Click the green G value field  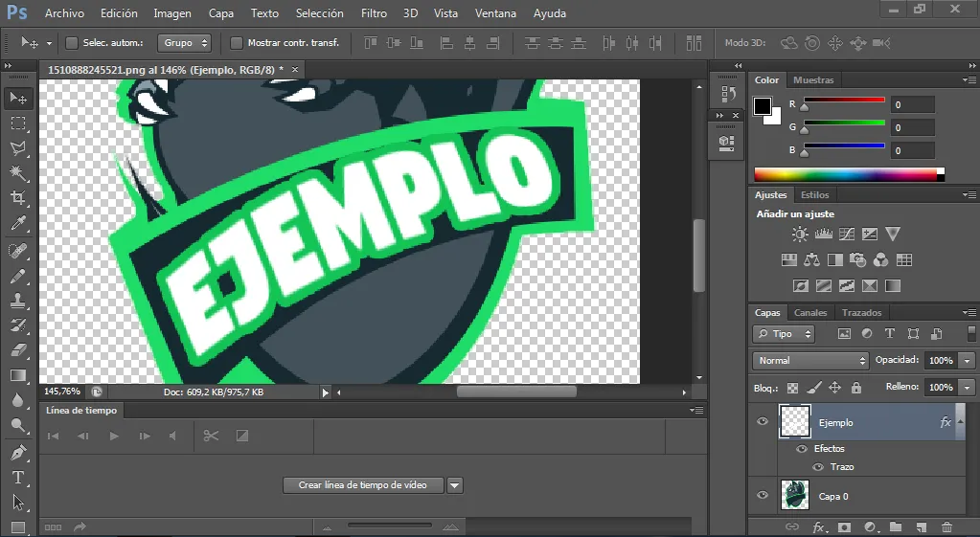[913, 127]
